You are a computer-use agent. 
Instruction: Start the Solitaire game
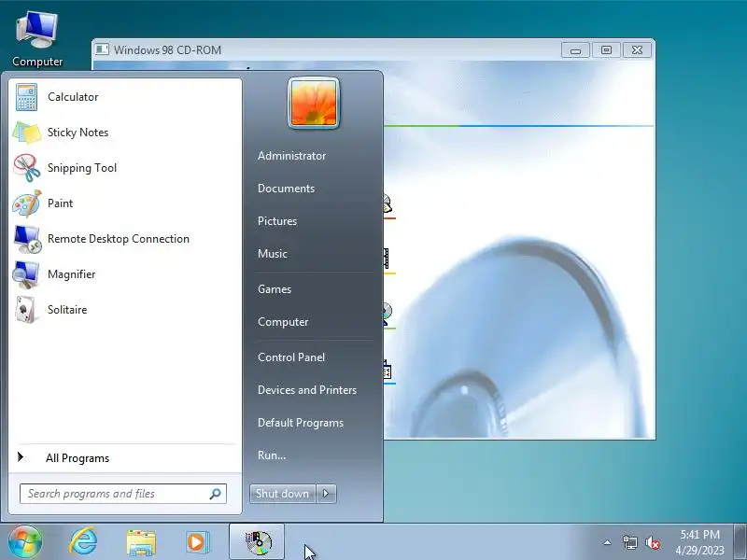[125, 310]
